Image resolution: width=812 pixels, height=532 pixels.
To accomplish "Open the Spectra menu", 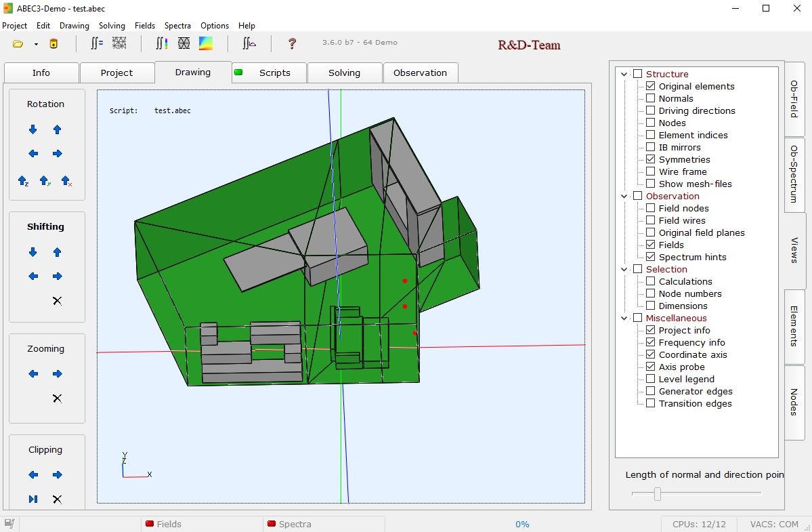I will 177,25.
